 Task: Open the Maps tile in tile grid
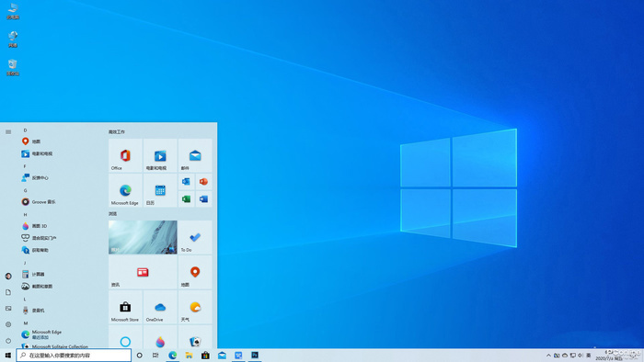pos(195,272)
